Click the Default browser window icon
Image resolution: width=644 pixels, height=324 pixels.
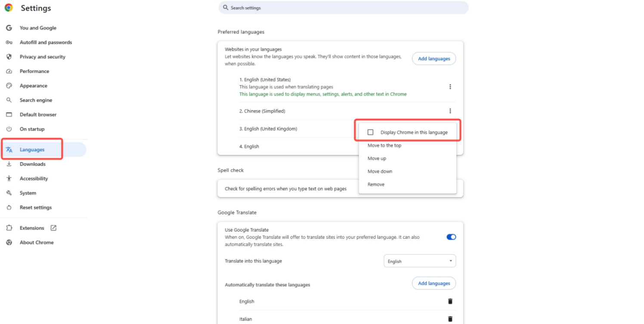(x=9, y=114)
